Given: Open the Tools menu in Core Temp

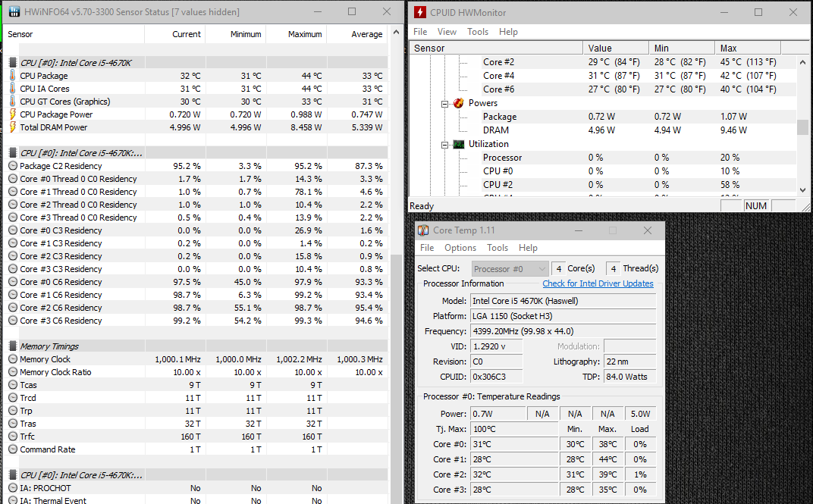Looking at the screenshot, I should point(498,248).
